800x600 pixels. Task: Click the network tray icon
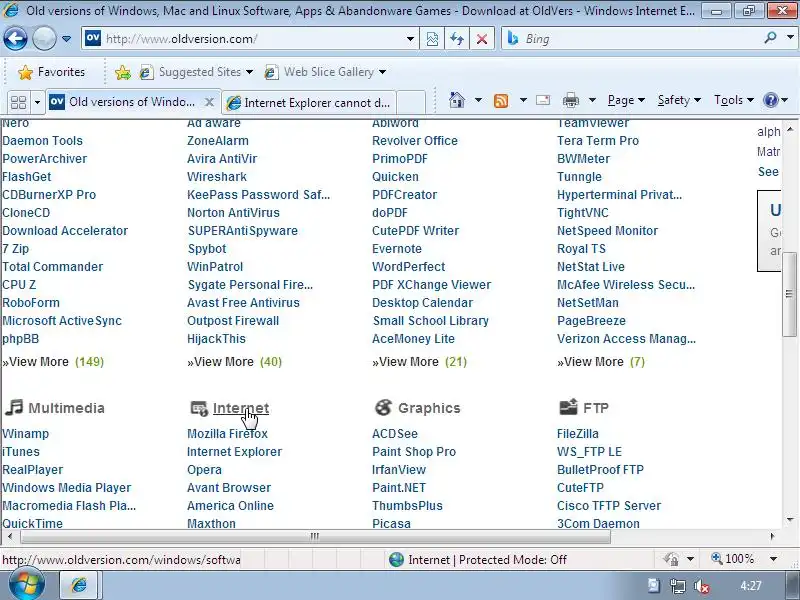[678, 586]
